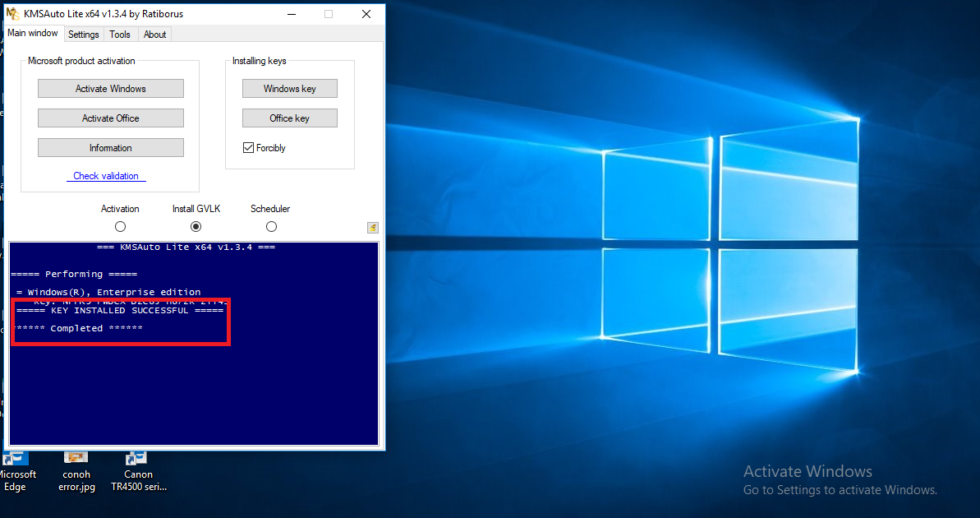The image size is (980, 518).
Task: Click the small yellow icon beside the radio buttons
Action: [x=372, y=228]
